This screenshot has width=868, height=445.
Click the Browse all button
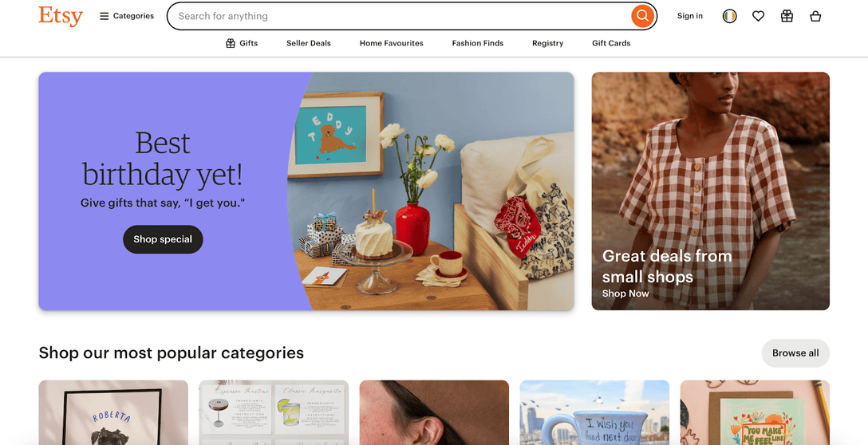click(795, 353)
